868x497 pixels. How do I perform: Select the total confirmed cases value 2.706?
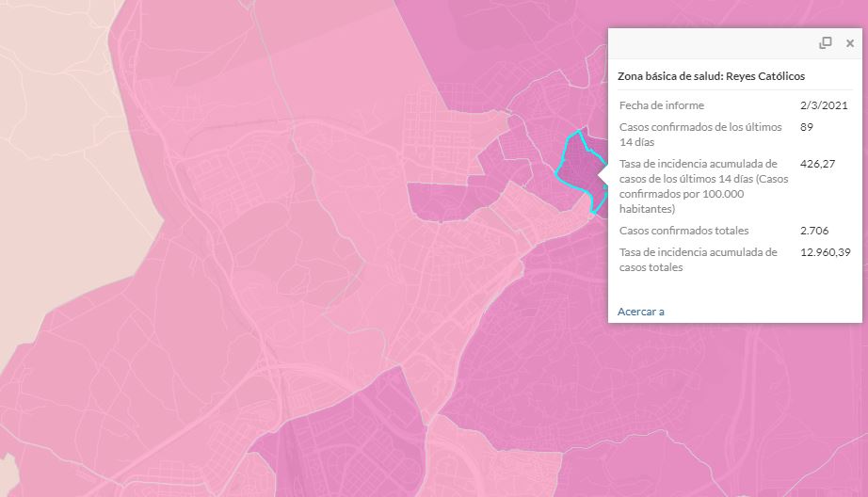pyautogui.click(x=814, y=231)
